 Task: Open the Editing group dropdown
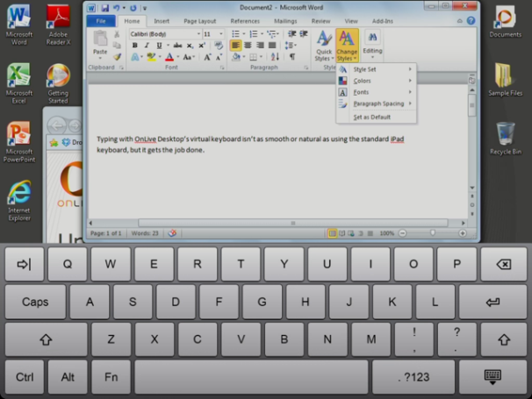[x=372, y=44]
